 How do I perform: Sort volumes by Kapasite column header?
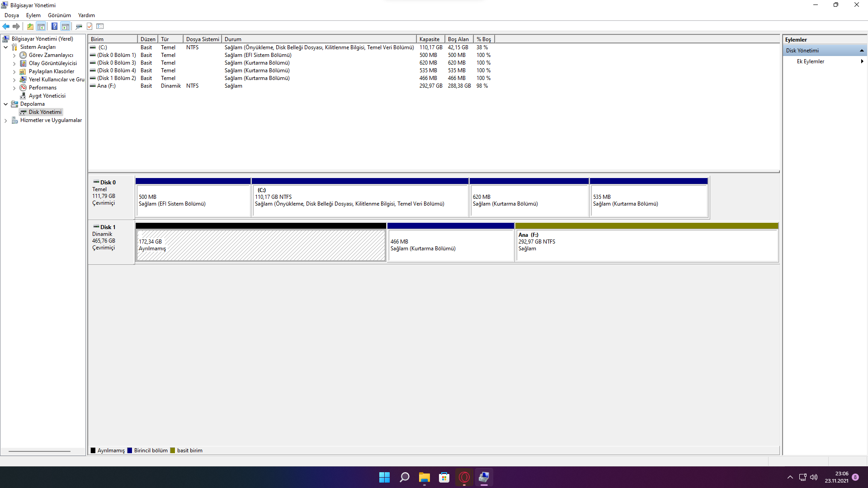[429, 39]
